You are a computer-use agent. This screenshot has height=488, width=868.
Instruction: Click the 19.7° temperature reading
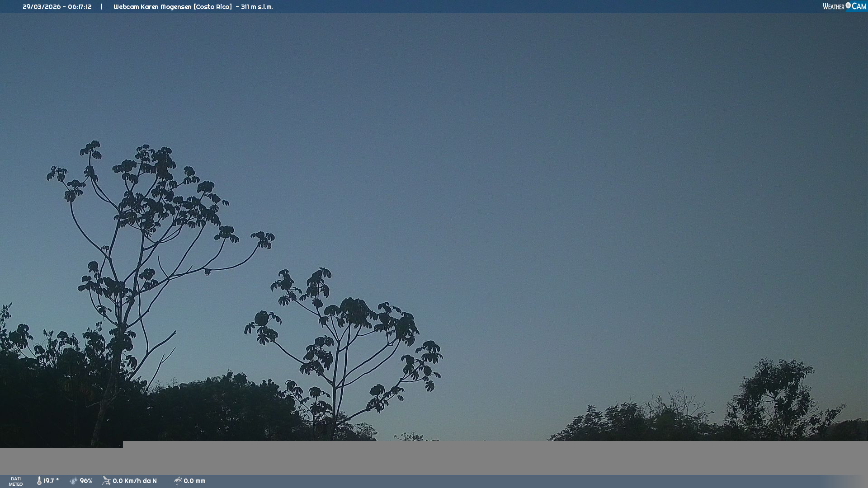51,481
